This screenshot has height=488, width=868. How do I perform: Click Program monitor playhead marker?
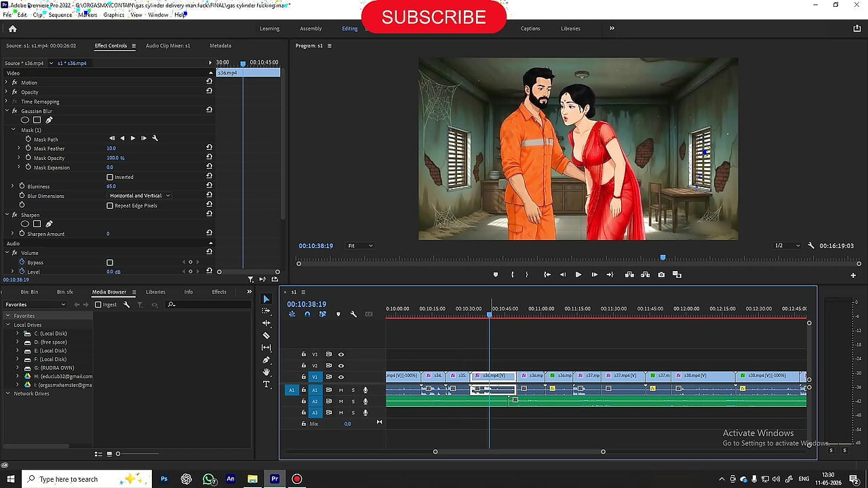tap(663, 258)
